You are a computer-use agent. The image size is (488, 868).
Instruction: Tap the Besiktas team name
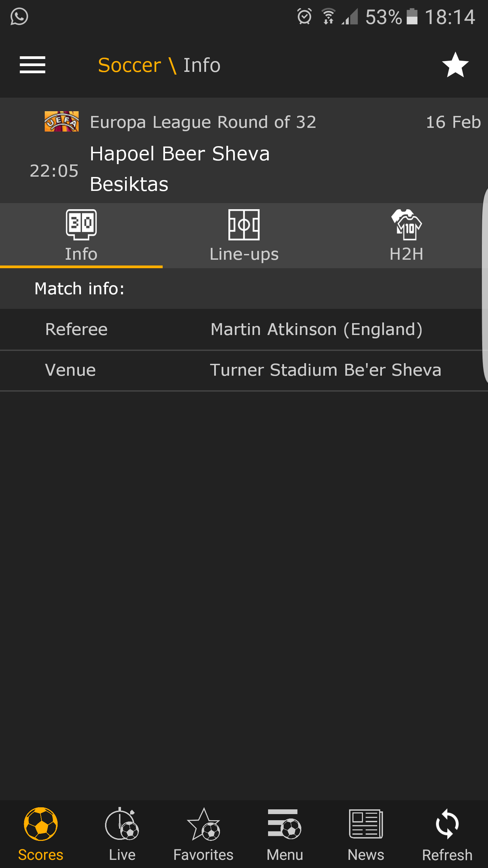tap(129, 184)
